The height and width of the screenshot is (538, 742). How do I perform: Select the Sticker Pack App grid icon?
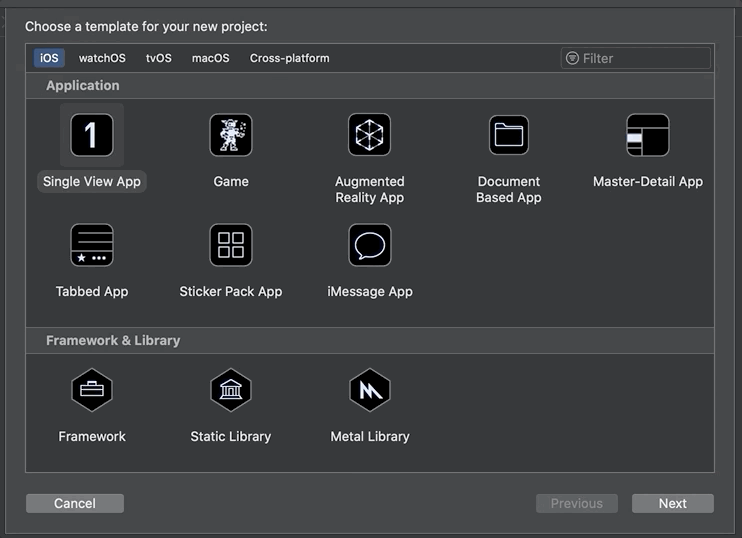coord(231,245)
